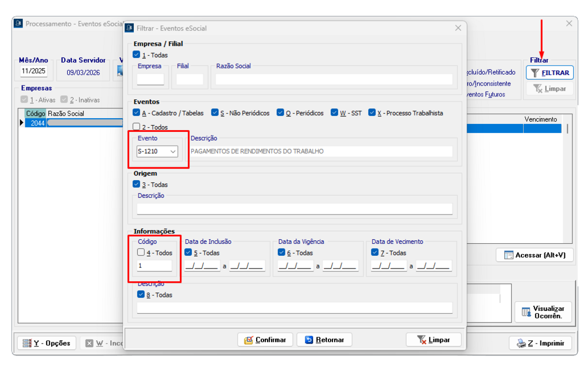
Task: Click the Código input field with value 1
Action: point(154,266)
